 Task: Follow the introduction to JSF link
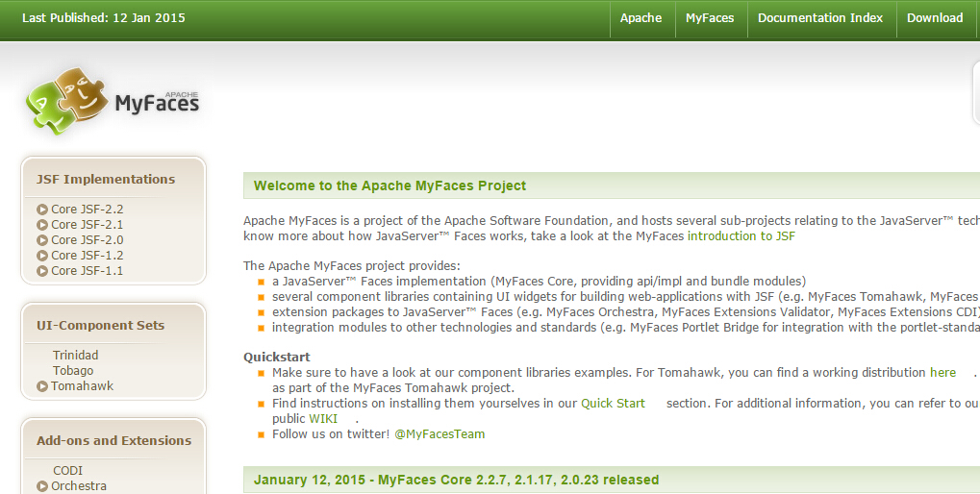741,235
